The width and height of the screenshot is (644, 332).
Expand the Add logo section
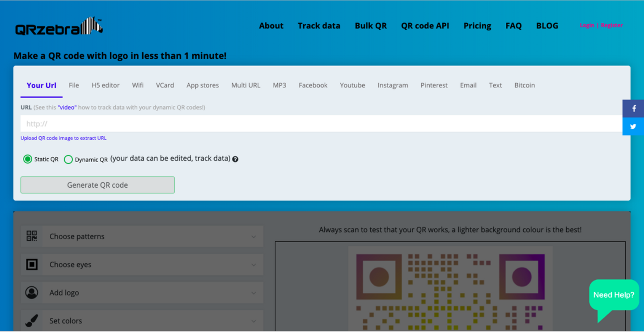tap(142, 293)
